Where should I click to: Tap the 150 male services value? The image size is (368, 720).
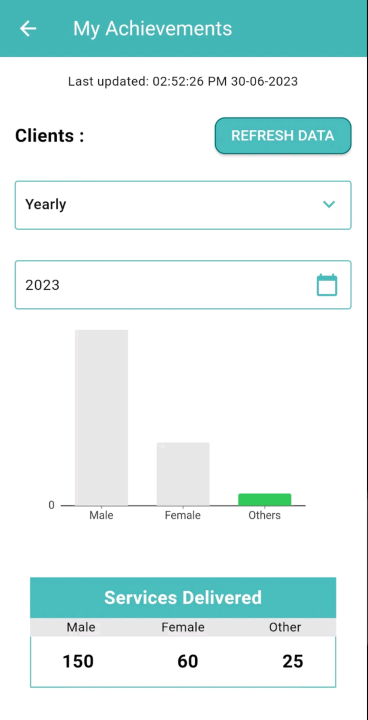[78, 662]
